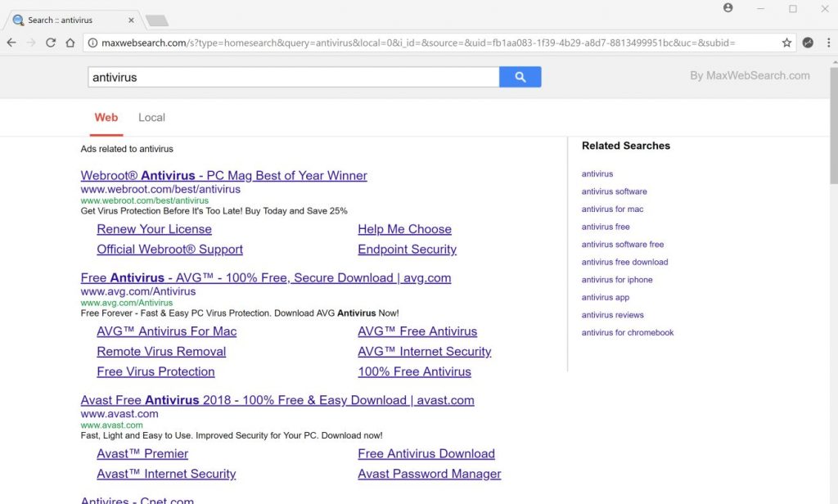Screen dimensions: 838x504
Task: Open Avast Free Antivirus 2018 headline
Action: pos(277,400)
